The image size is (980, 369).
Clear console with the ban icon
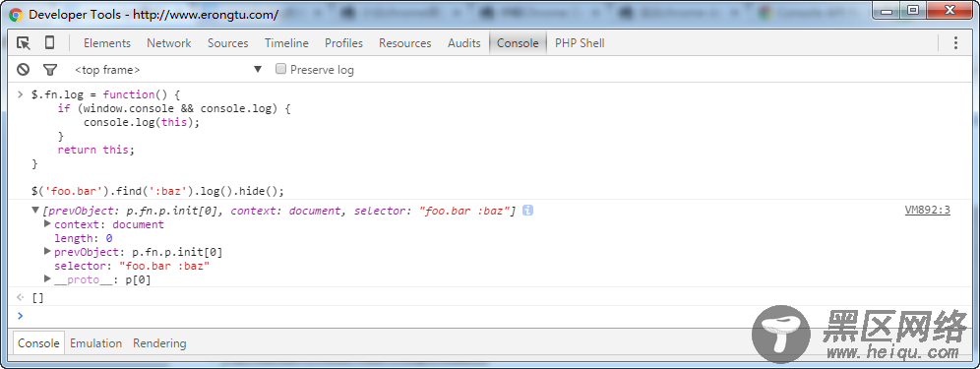pos(24,70)
